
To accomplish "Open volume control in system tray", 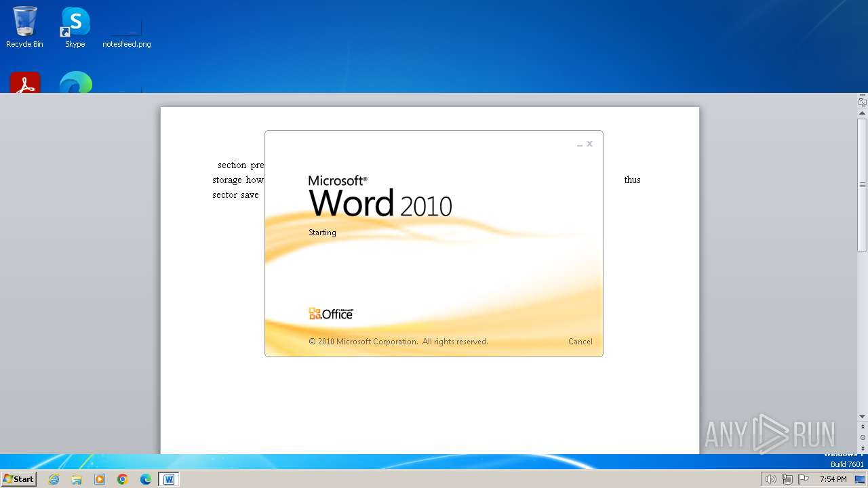I will [x=770, y=479].
